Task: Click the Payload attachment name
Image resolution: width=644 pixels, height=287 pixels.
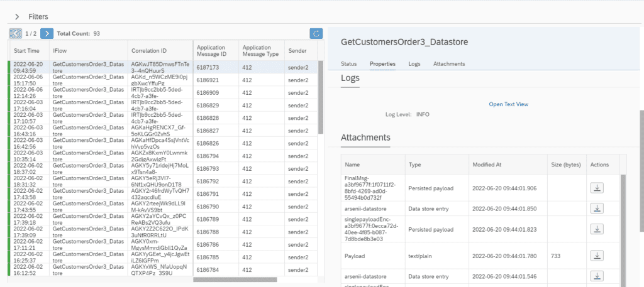Action: click(355, 256)
